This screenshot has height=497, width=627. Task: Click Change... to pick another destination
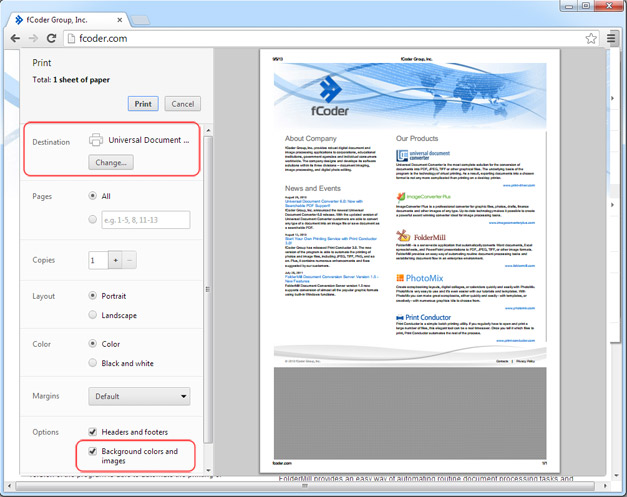(111, 162)
